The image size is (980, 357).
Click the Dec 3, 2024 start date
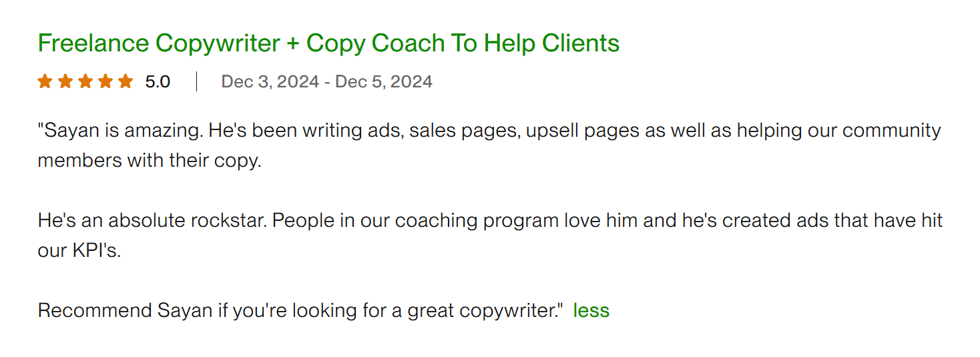click(270, 82)
